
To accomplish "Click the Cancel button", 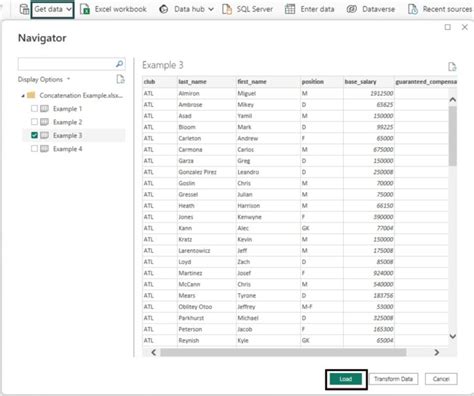I will click(441, 379).
